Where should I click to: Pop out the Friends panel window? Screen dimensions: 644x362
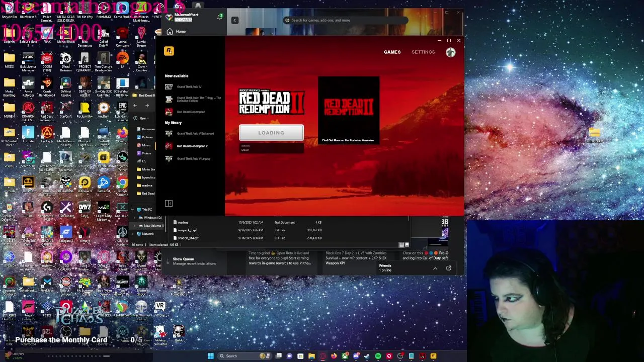(x=448, y=268)
